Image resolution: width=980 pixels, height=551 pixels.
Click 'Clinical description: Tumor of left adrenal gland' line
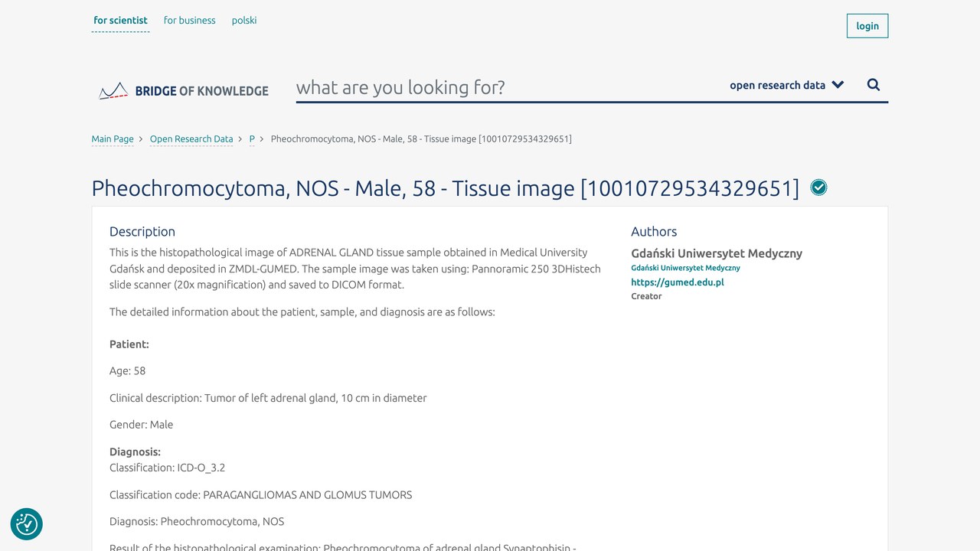(268, 398)
